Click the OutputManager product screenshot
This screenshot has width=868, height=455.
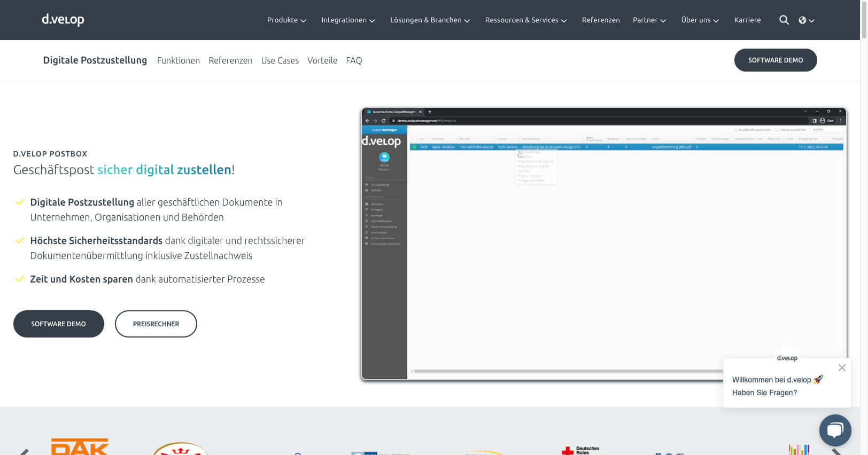point(604,244)
